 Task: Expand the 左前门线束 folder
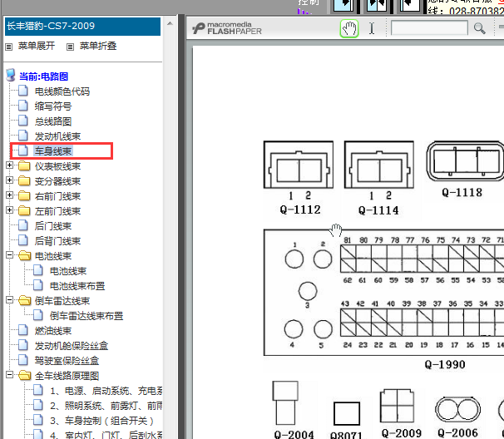[x=10, y=210]
